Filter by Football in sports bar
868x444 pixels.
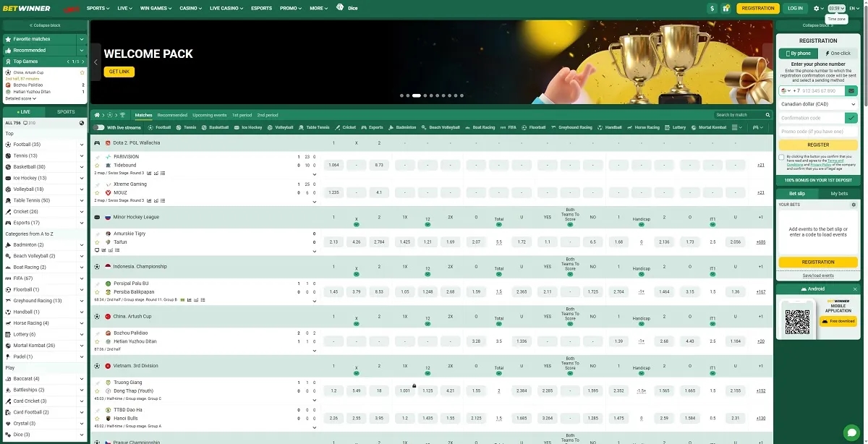click(160, 127)
